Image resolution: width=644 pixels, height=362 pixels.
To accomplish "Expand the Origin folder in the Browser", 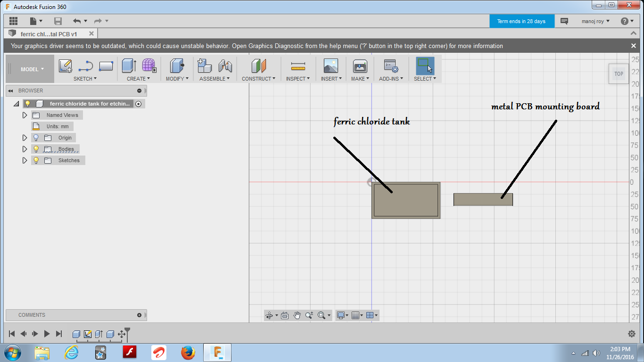I will 25,137.
